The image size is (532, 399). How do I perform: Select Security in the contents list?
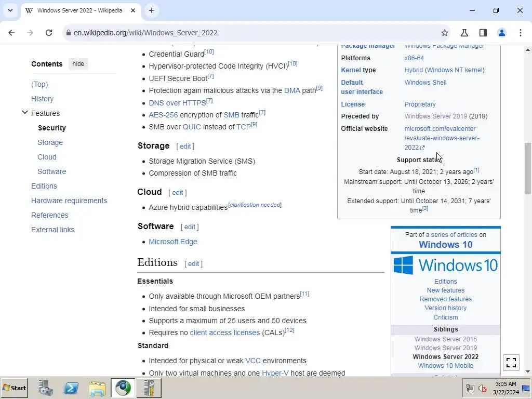[x=52, y=128]
